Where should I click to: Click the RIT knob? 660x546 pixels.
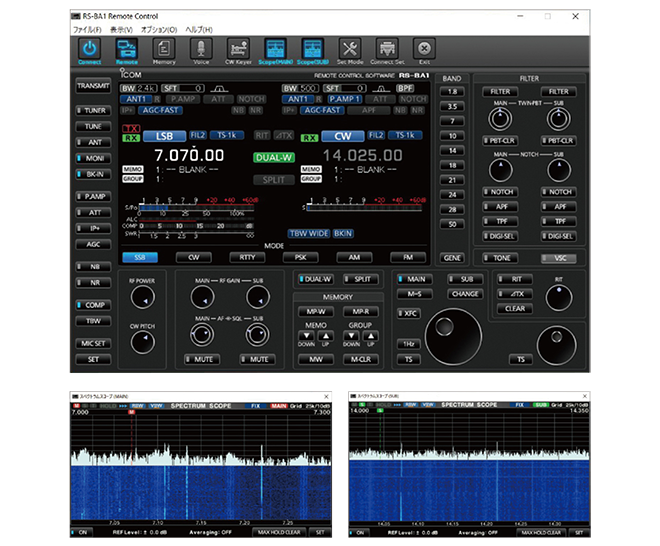pyautogui.click(x=559, y=298)
